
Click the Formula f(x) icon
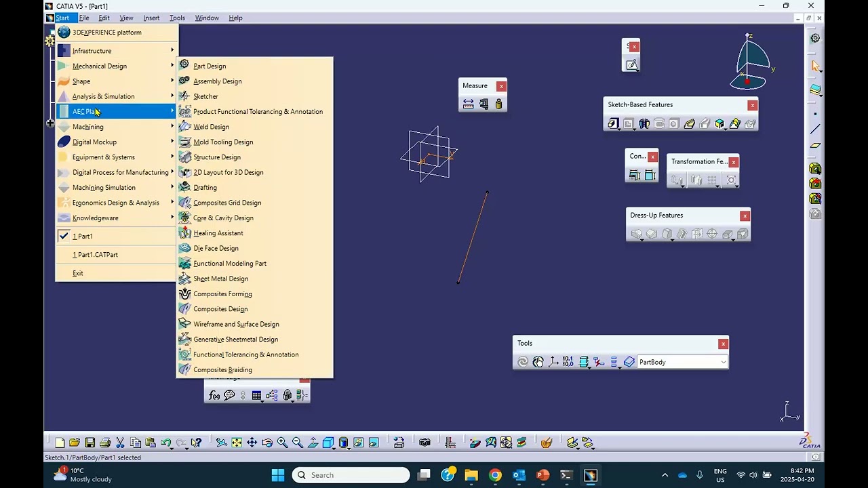pyautogui.click(x=214, y=395)
